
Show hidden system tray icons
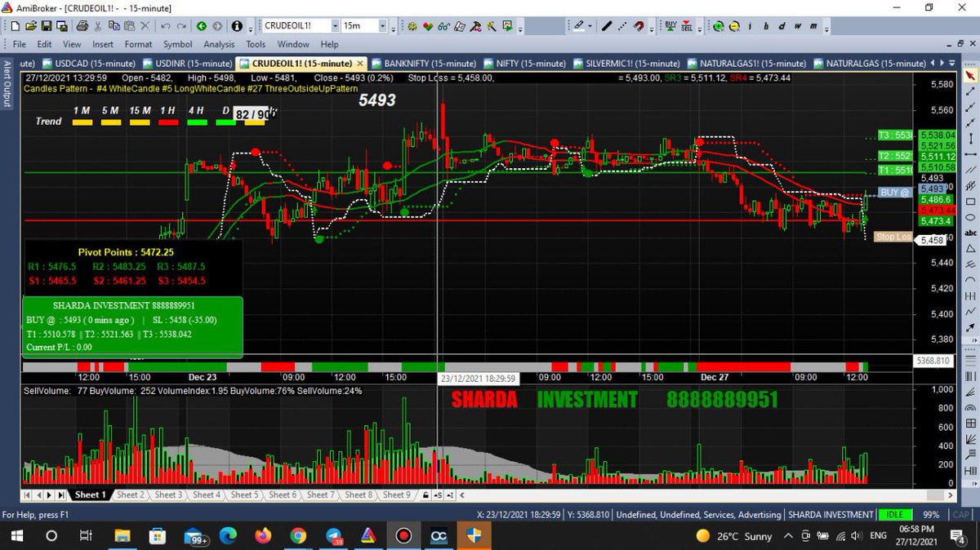click(x=788, y=536)
